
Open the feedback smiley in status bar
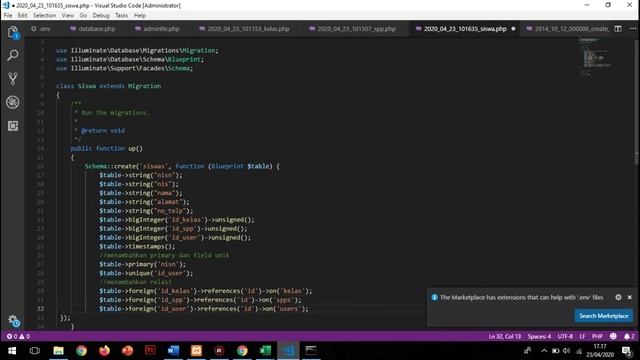coord(613,336)
